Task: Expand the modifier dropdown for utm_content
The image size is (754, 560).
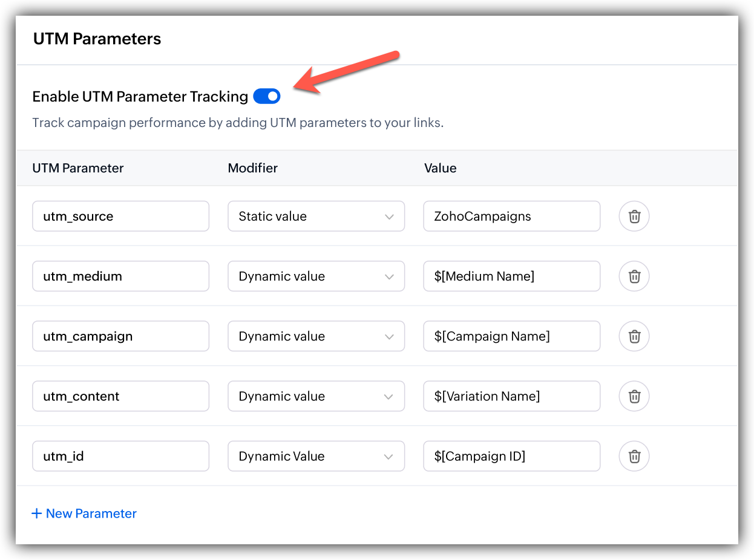Action: (x=316, y=396)
